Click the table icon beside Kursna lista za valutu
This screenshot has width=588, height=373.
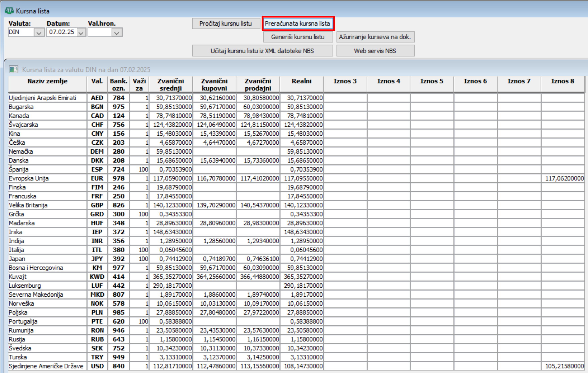coord(14,69)
